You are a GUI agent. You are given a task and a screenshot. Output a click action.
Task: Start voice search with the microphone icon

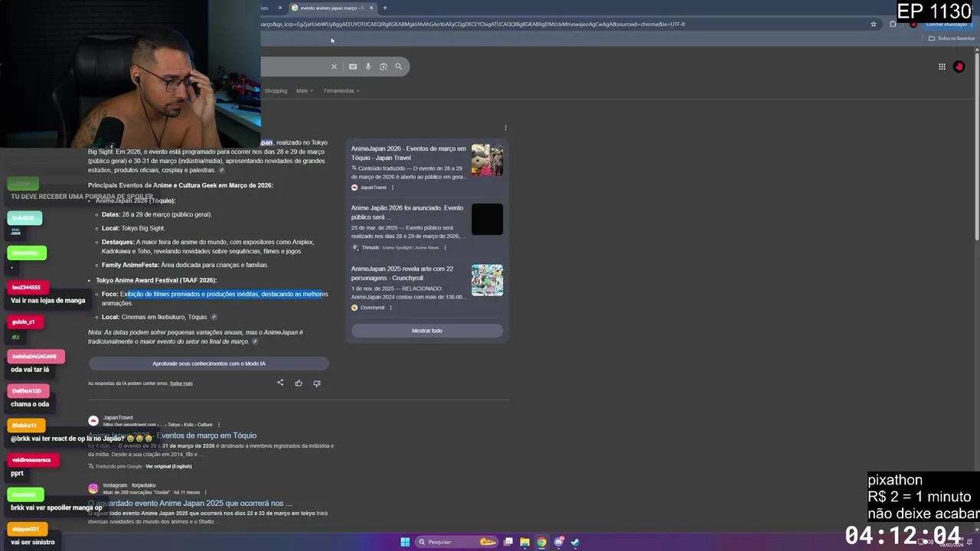[x=368, y=67]
